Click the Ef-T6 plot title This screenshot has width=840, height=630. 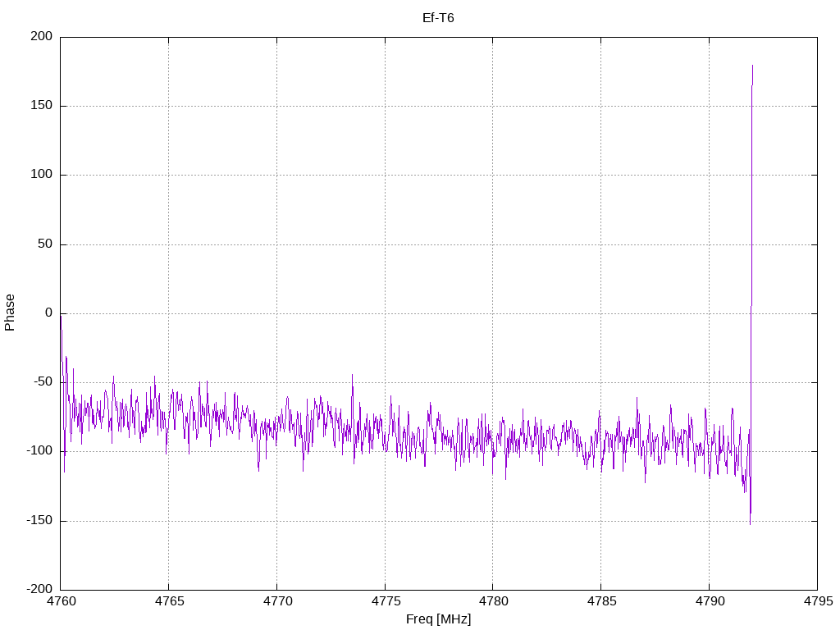(438, 17)
